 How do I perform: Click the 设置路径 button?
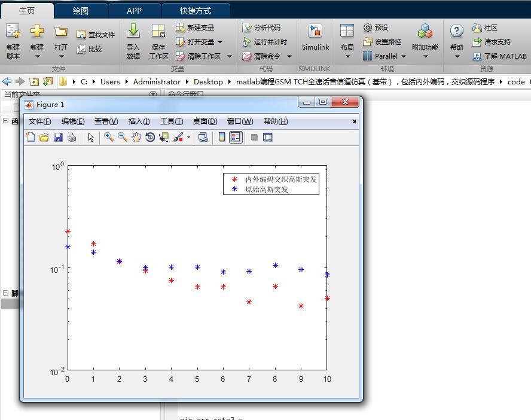pos(382,42)
